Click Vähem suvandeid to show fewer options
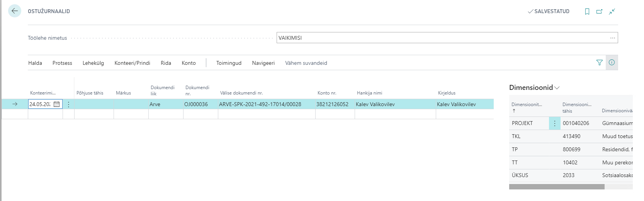644x201 pixels. [306, 63]
